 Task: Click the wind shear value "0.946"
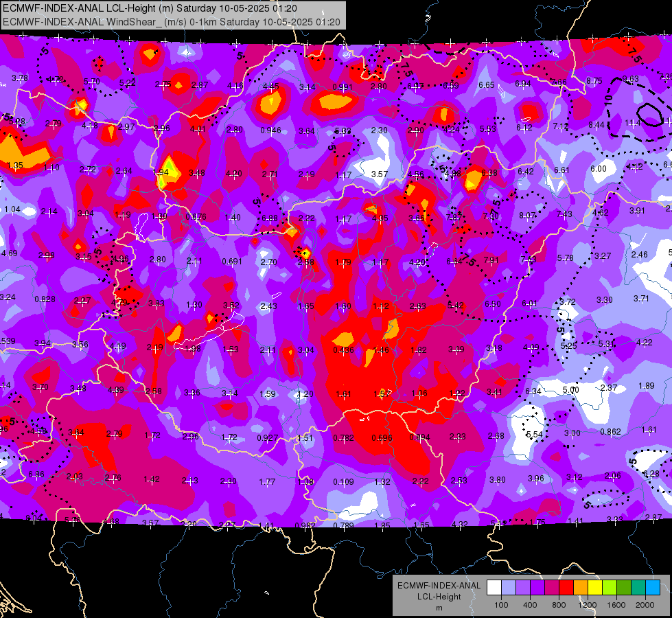coord(271,130)
